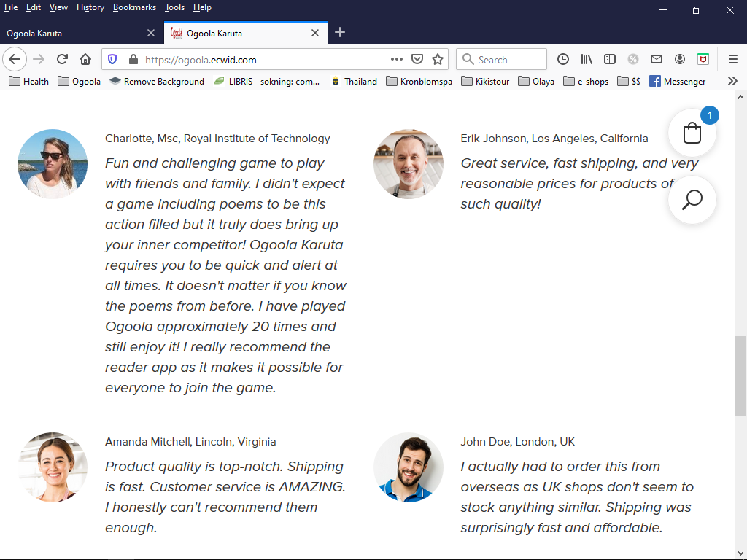Click John Doe's profile photo
Screen dimensions: 747x560
pos(409,467)
